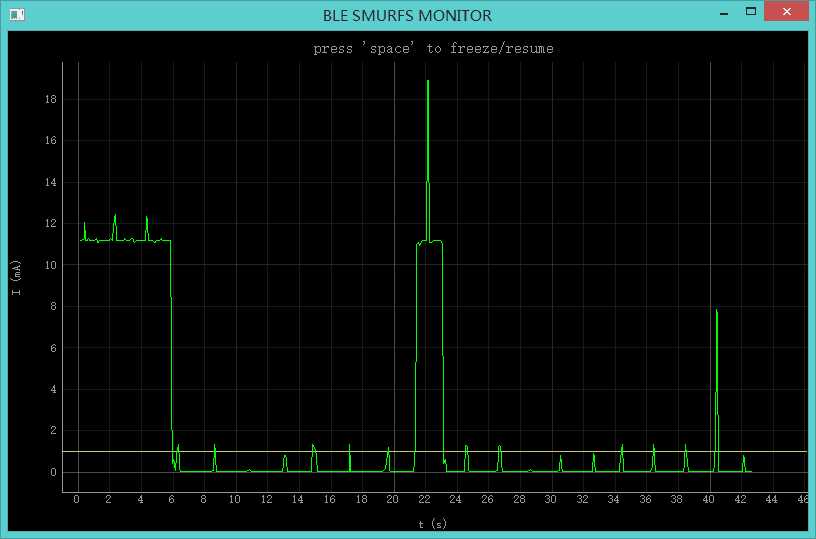Click the '40' x-axis tick label
Viewport: 816px width, 539px height.
(708, 499)
